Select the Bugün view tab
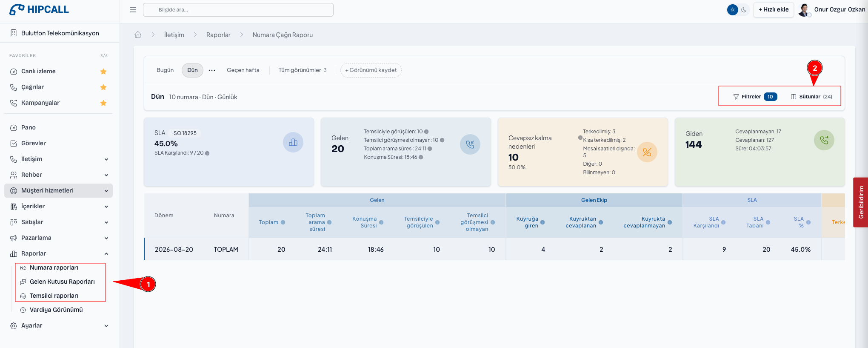This screenshot has height=348, width=868. tap(165, 70)
